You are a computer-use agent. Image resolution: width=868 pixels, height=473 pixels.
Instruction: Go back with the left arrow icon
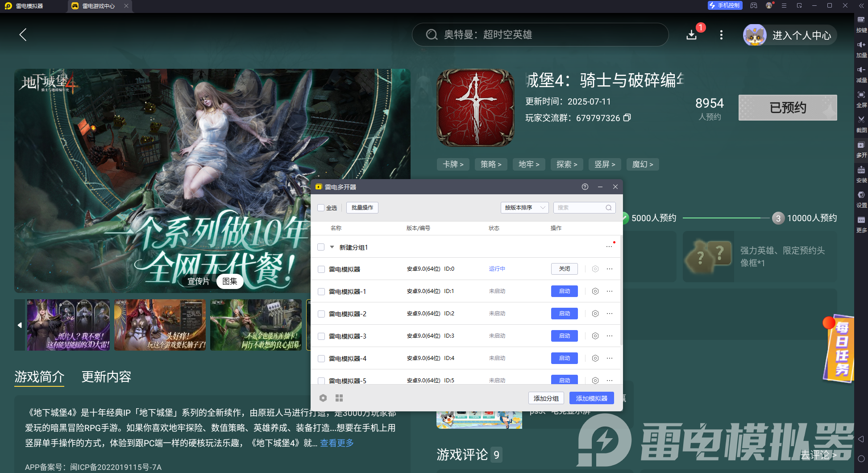[x=23, y=35]
